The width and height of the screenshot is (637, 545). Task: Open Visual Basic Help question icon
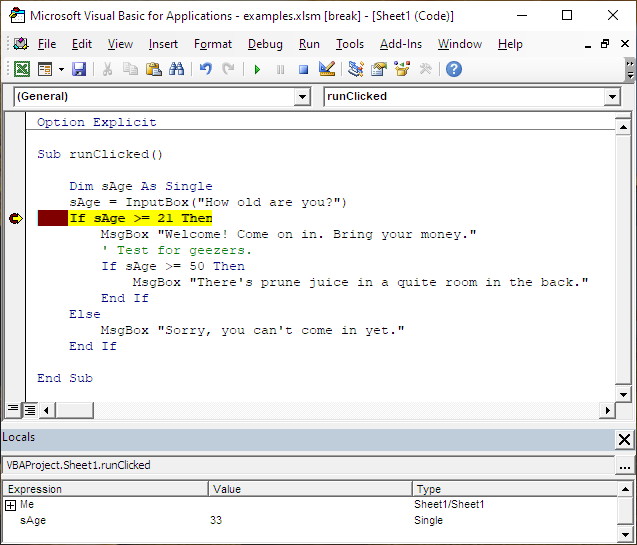454,69
